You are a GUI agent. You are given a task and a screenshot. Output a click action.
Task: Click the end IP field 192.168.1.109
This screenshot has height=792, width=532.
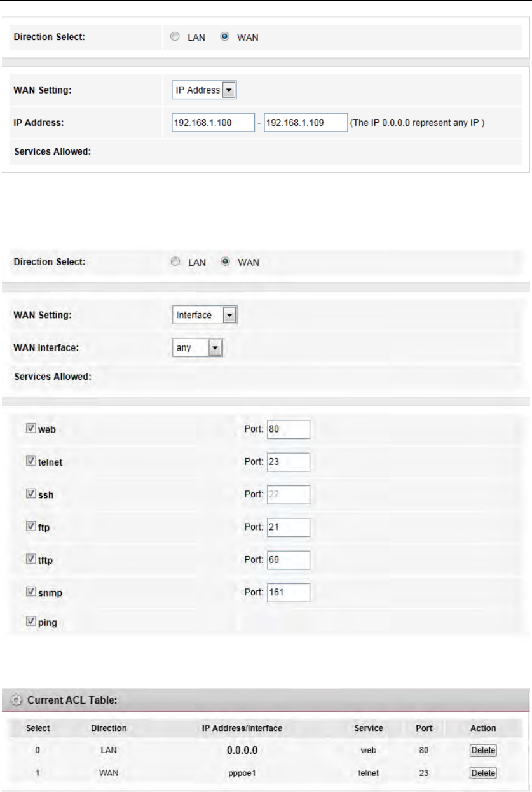(305, 123)
